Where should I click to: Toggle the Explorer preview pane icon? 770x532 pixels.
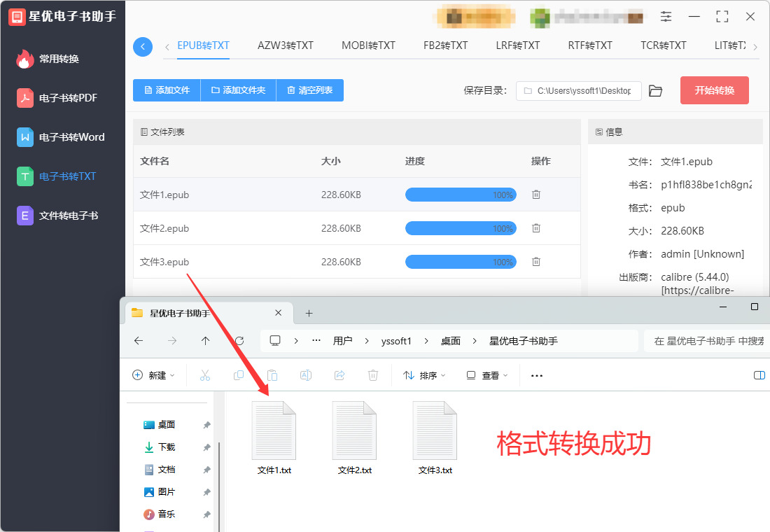click(x=759, y=375)
